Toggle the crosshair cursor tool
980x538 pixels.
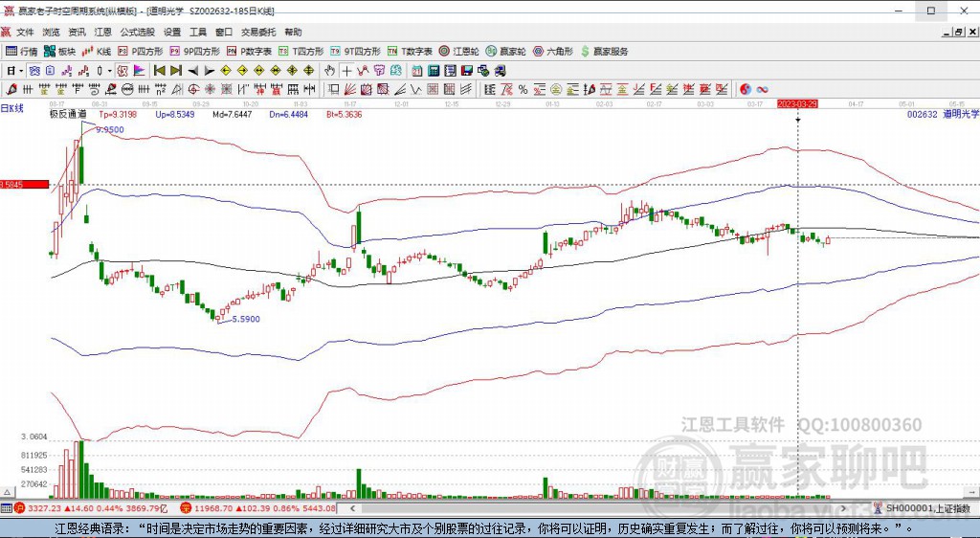(x=346, y=71)
